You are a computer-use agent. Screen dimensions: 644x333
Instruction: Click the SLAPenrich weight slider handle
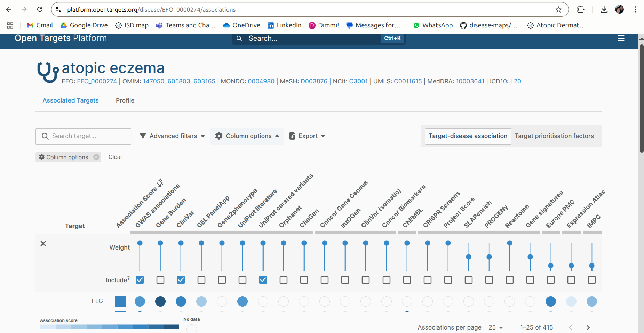[469, 257]
